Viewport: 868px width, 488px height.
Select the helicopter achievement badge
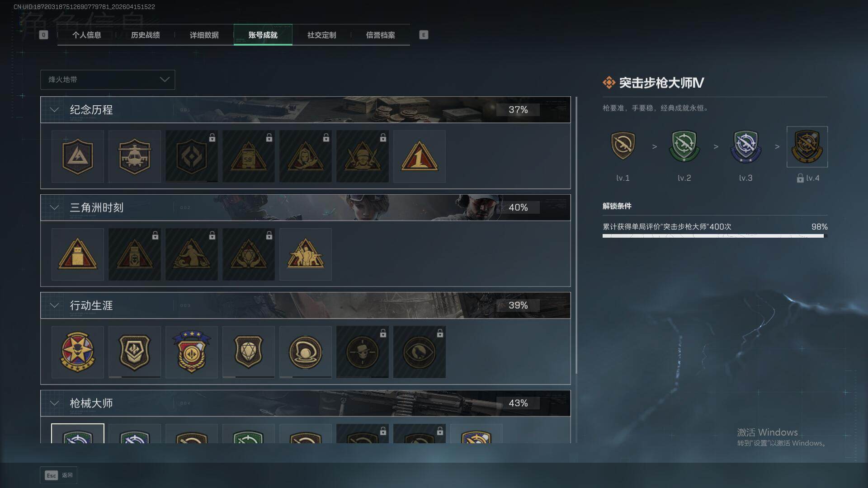(x=134, y=156)
